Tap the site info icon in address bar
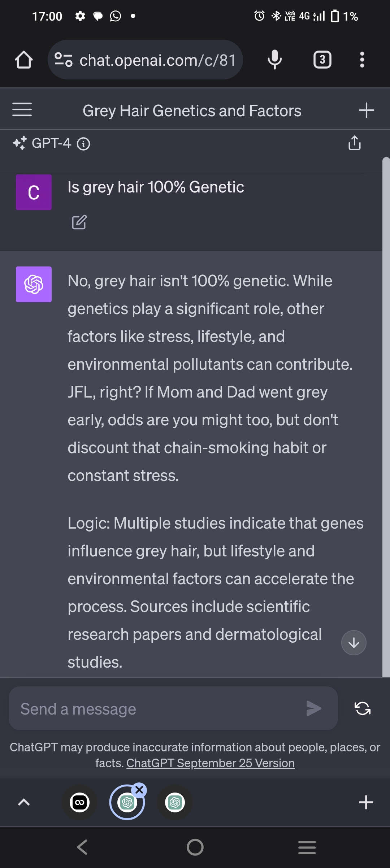Image resolution: width=390 pixels, height=868 pixels. point(64,60)
